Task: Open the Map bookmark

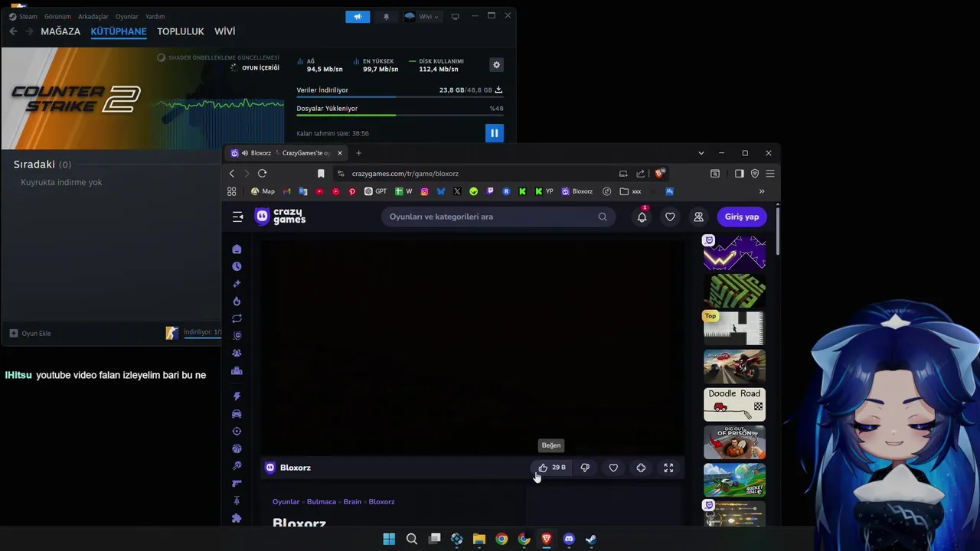Action: 263,191
